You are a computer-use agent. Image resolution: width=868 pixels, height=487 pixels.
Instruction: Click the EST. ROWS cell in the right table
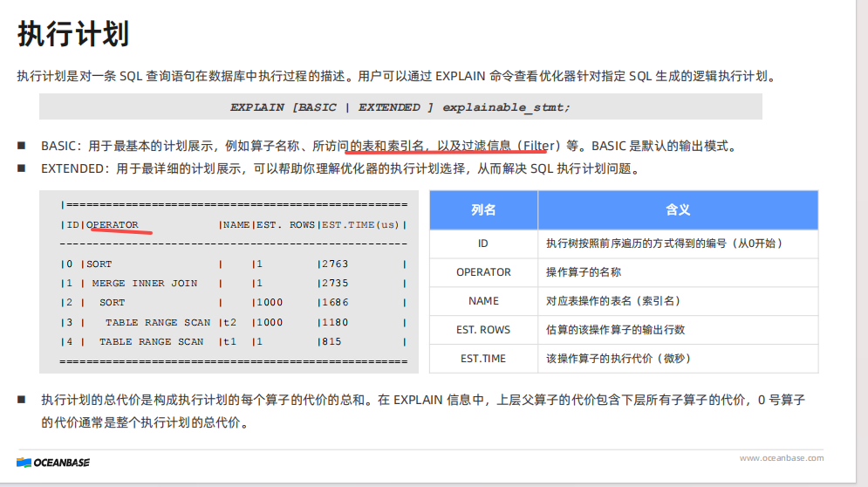[483, 330]
